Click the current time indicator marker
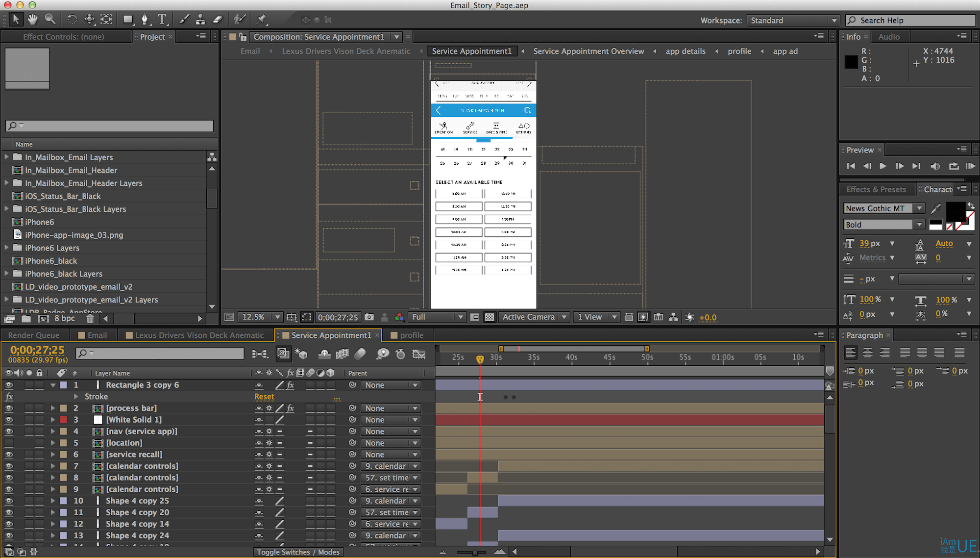The image size is (980, 558). point(480,359)
